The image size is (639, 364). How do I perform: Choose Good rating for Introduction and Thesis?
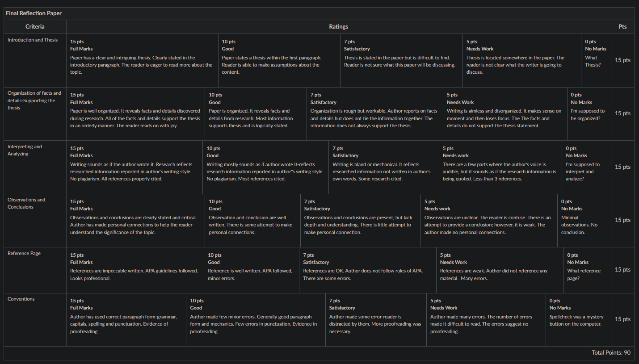pos(279,60)
